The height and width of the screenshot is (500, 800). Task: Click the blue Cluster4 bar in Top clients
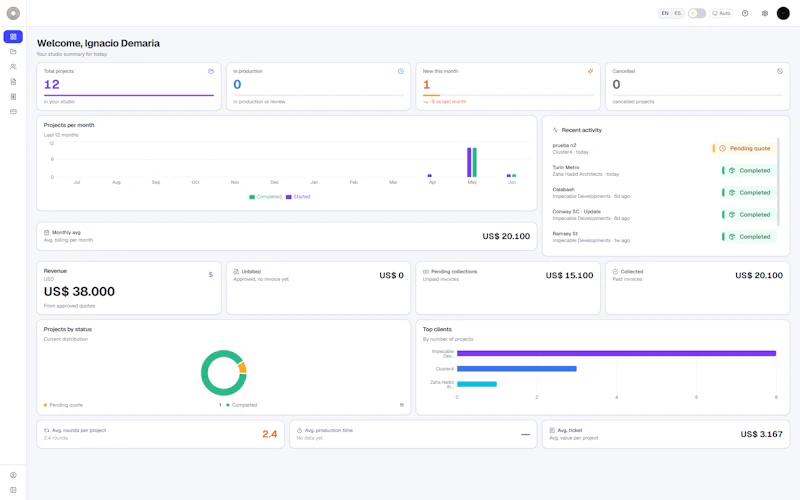click(517, 368)
